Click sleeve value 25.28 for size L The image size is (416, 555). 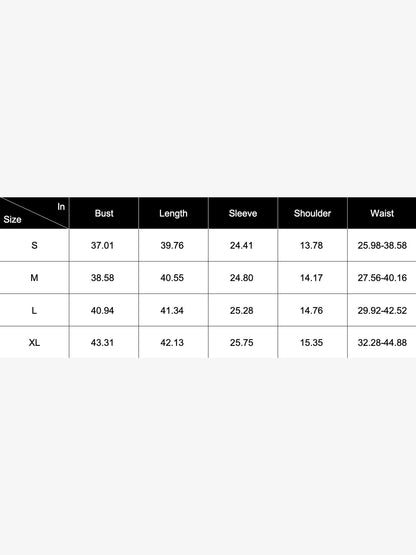coord(241,310)
